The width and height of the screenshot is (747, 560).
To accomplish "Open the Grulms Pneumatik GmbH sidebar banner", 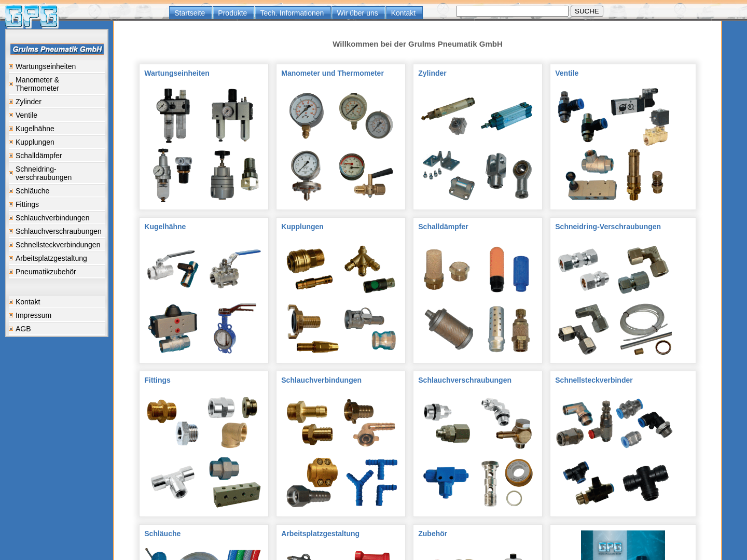I will pos(57,49).
